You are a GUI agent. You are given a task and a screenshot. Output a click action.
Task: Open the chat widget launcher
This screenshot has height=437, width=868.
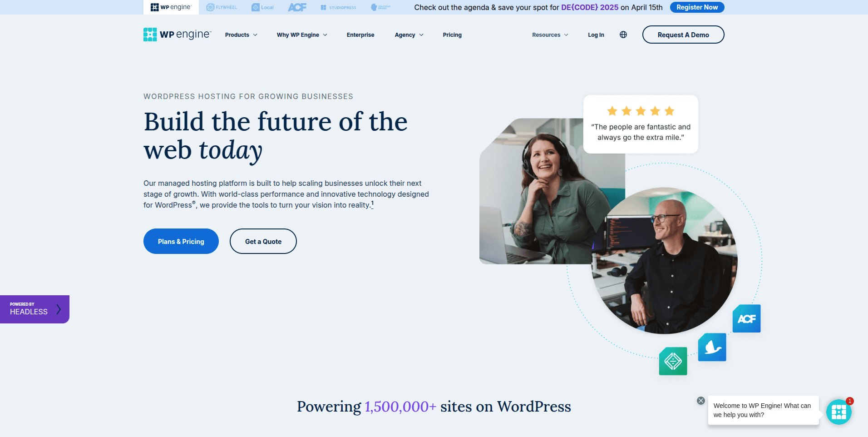click(x=838, y=412)
